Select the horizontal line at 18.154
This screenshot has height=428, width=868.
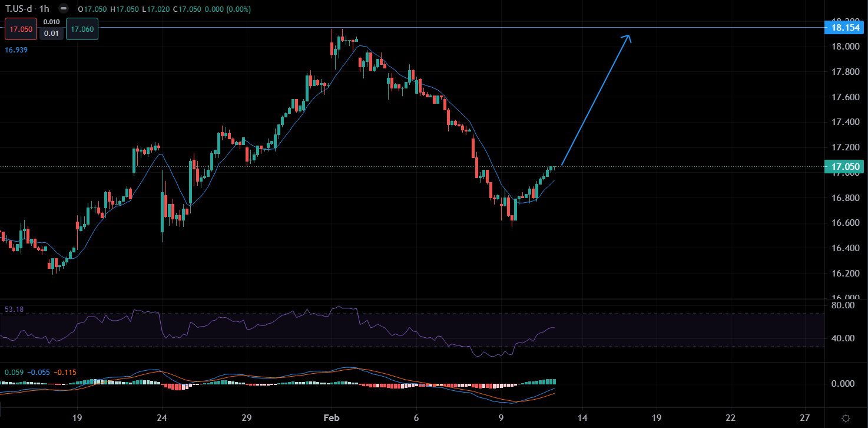(x=412, y=28)
